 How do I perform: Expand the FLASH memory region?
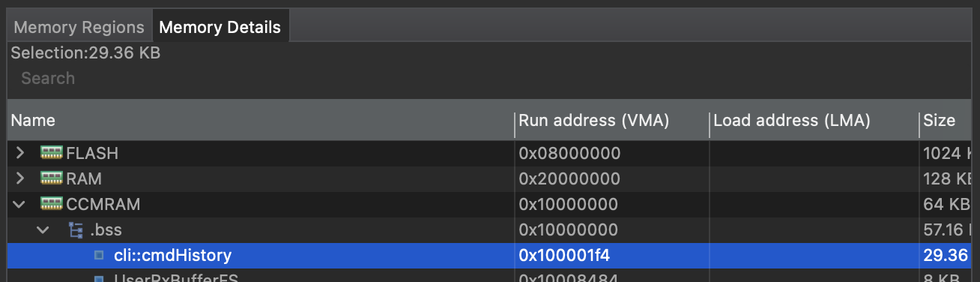pyautogui.click(x=20, y=153)
